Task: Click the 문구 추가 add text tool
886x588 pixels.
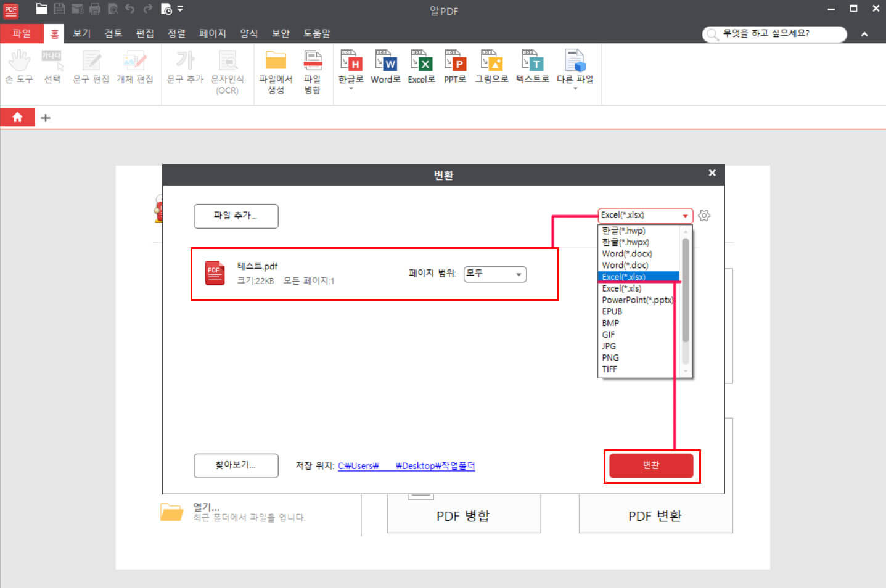Action: point(185,67)
